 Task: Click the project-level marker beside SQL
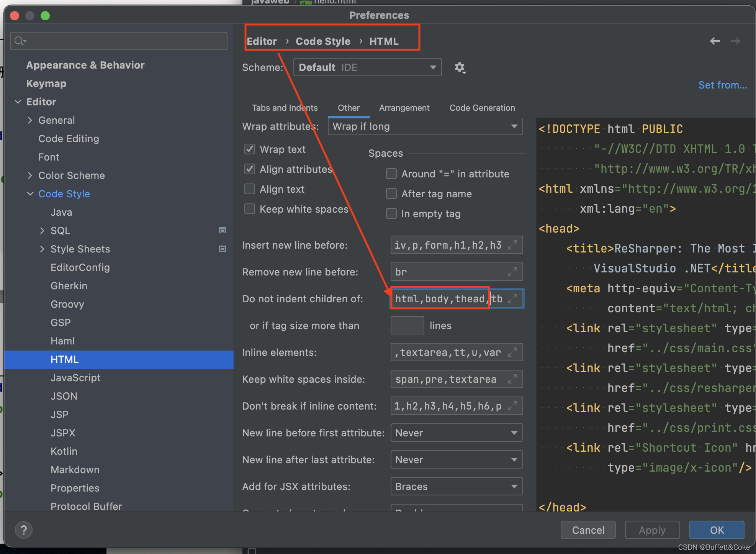click(223, 230)
